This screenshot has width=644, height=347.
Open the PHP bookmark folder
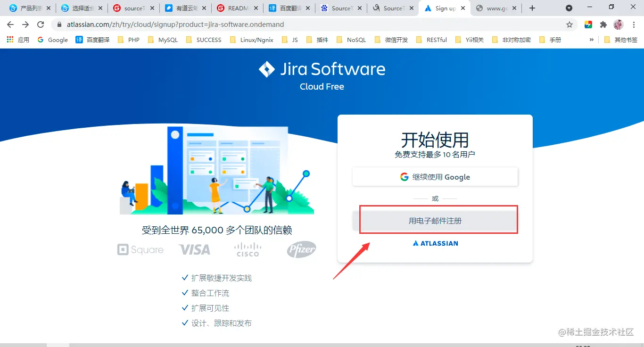tap(128, 40)
